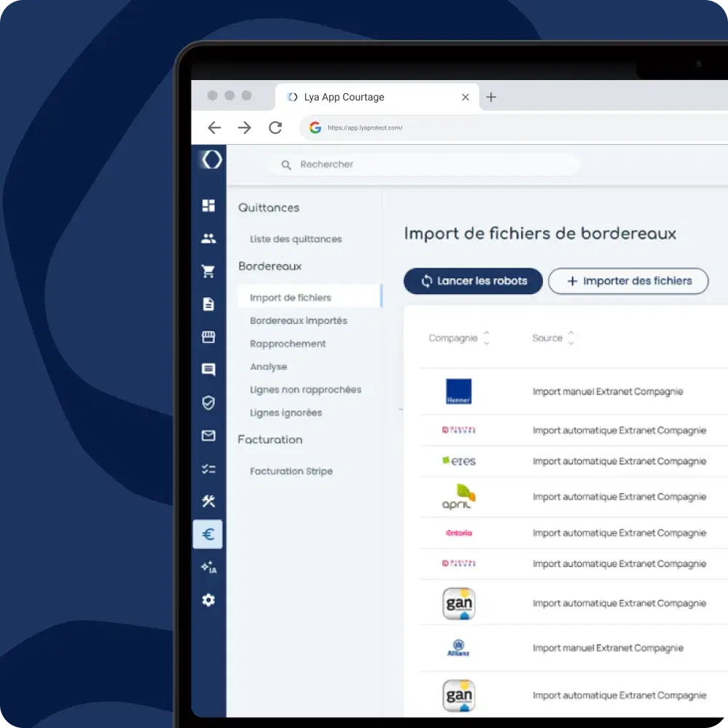Open Analyse menu item
This screenshot has height=728, width=728.
point(269,367)
